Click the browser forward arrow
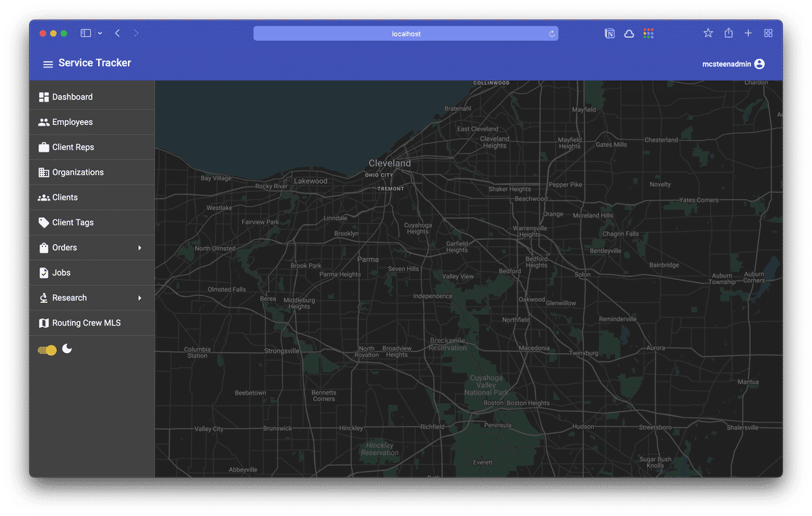Screen dimensions: 812x516 (136, 33)
